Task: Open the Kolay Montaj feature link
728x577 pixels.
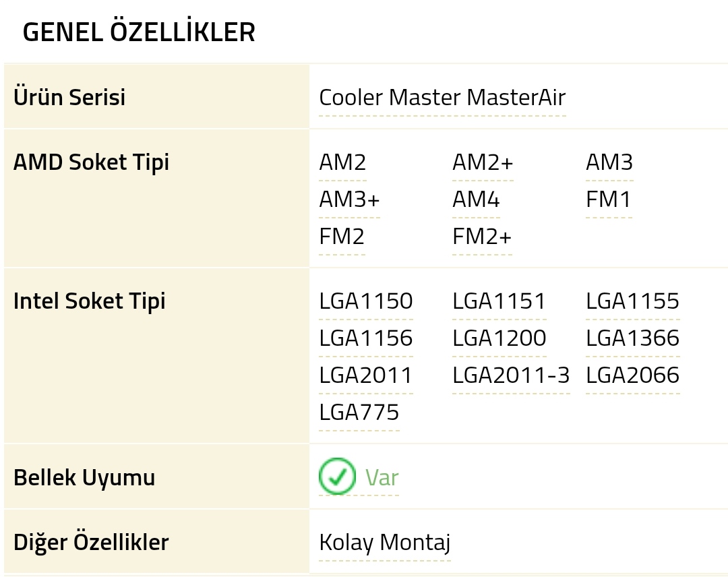Action: [385, 543]
